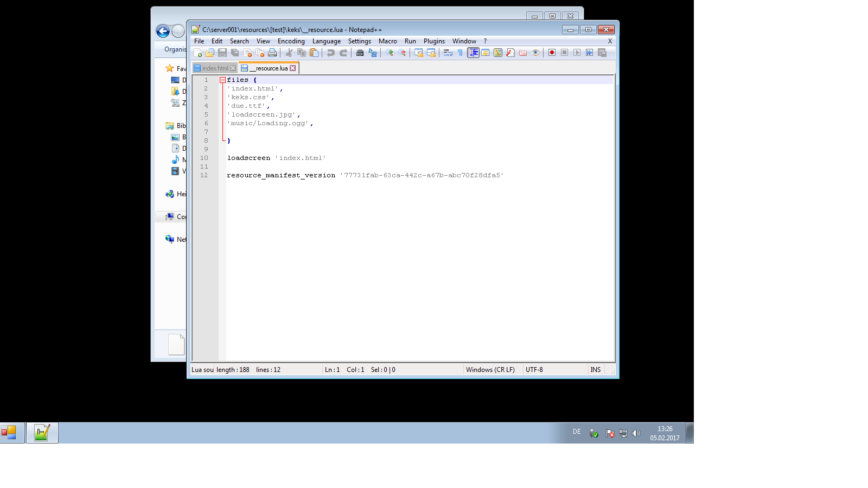Collapse the files block fold marker
The image size is (868, 488).
[222, 79]
